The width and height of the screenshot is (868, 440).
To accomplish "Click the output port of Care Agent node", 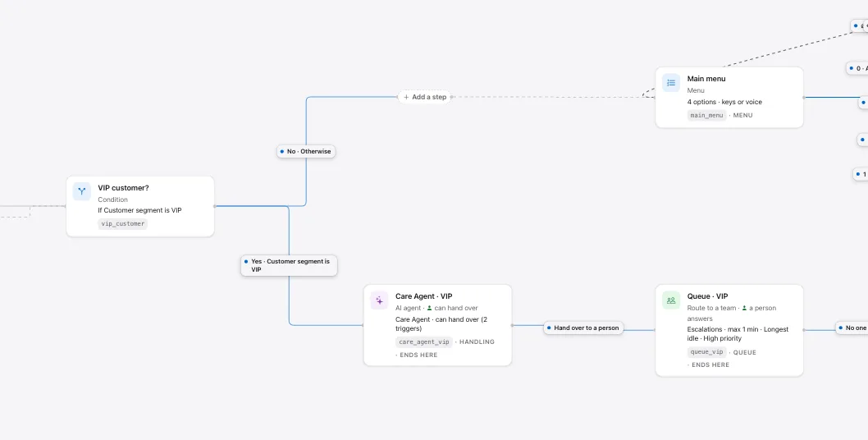I will 512,325.
